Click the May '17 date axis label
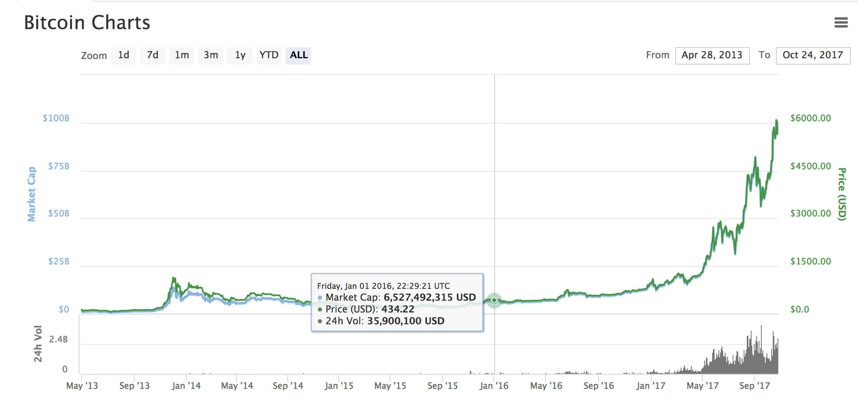Viewport: 868px width, 403px height. tap(703, 386)
